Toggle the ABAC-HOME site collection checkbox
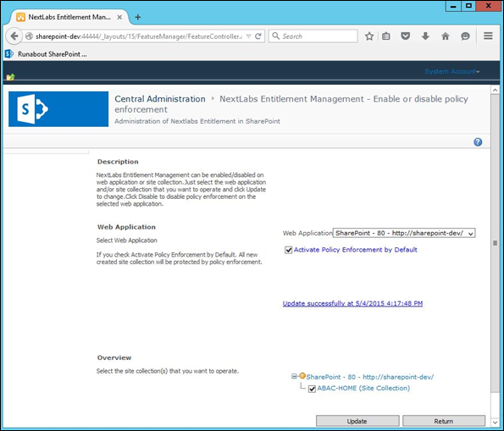Image resolution: width=504 pixels, height=431 pixels. 312,389
